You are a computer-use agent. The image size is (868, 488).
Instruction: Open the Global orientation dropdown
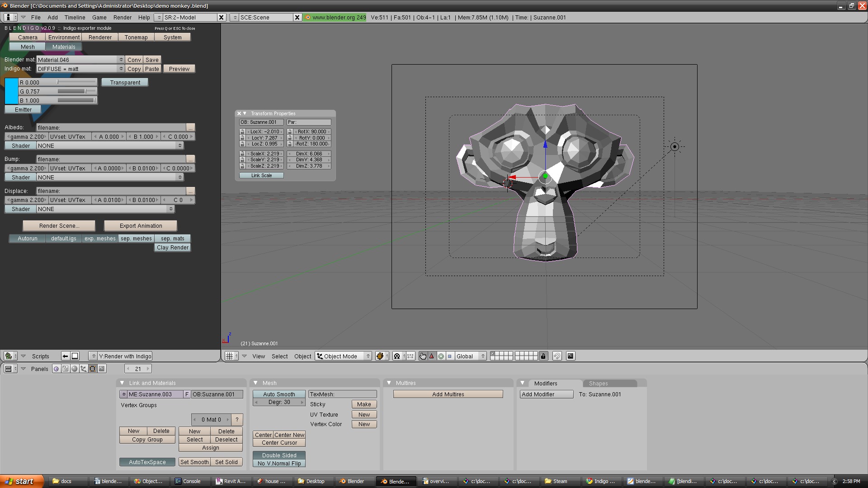pyautogui.click(x=471, y=356)
